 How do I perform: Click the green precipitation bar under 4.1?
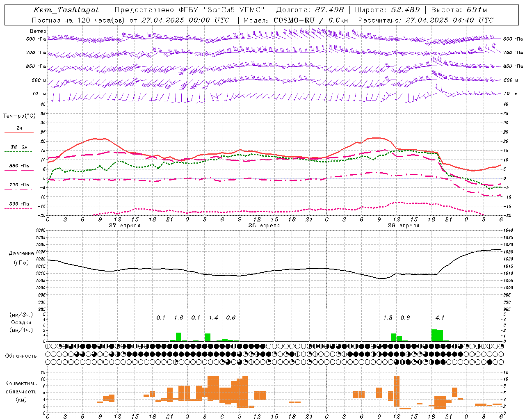point(437,335)
